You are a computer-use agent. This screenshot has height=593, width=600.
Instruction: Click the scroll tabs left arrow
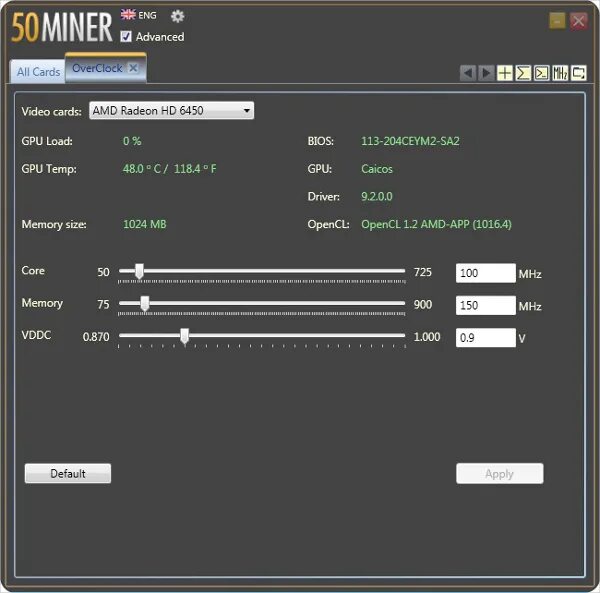(468, 73)
